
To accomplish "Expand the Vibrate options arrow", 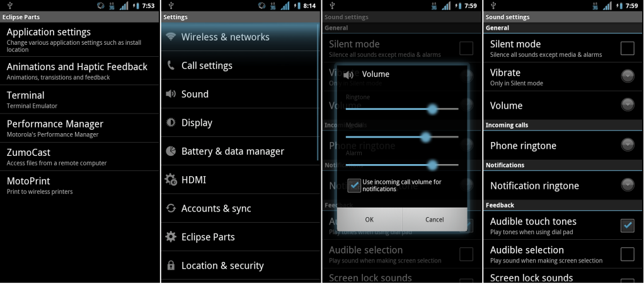I will point(627,76).
